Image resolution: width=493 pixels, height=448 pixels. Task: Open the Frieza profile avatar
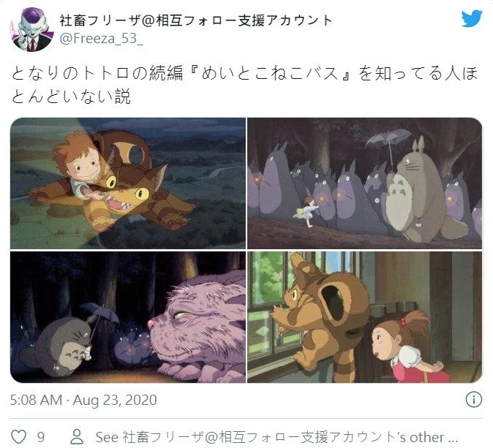coord(31,29)
